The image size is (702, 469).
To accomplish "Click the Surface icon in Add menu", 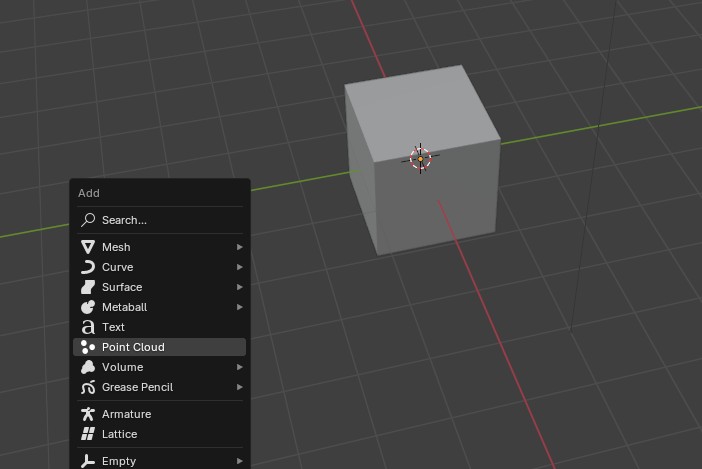I will 88,287.
